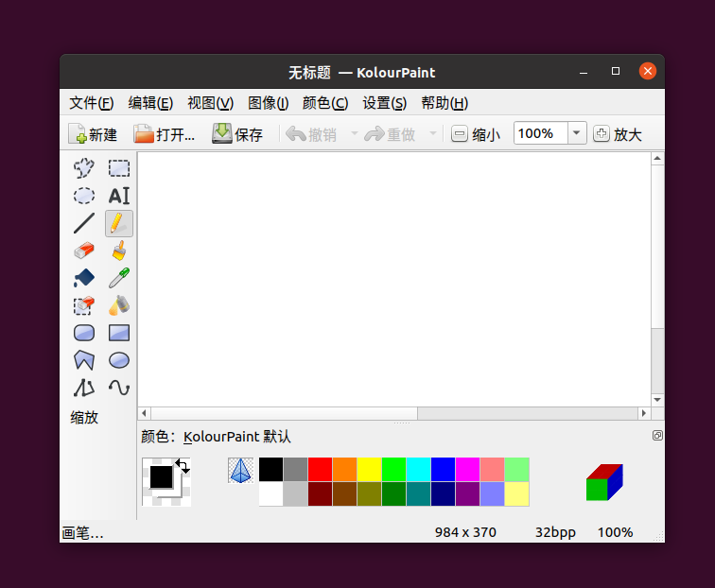The height and width of the screenshot is (588, 715).
Task: Pick the dark red color swatch
Action: pyautogui.click(x=320, y=493)
